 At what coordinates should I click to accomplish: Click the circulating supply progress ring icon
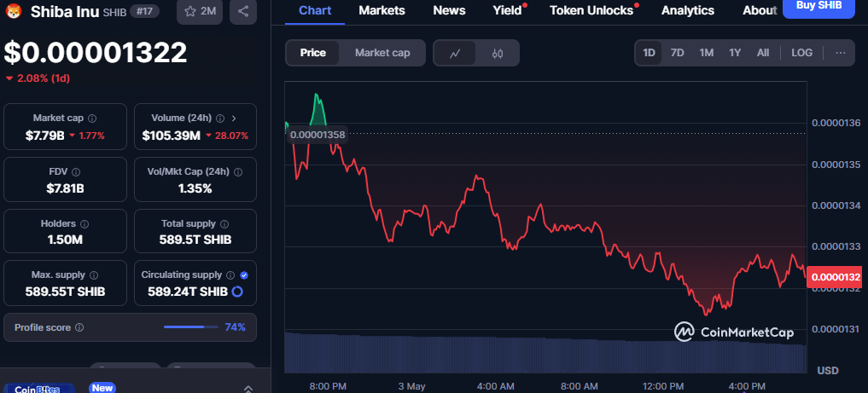tap(237, 292)
